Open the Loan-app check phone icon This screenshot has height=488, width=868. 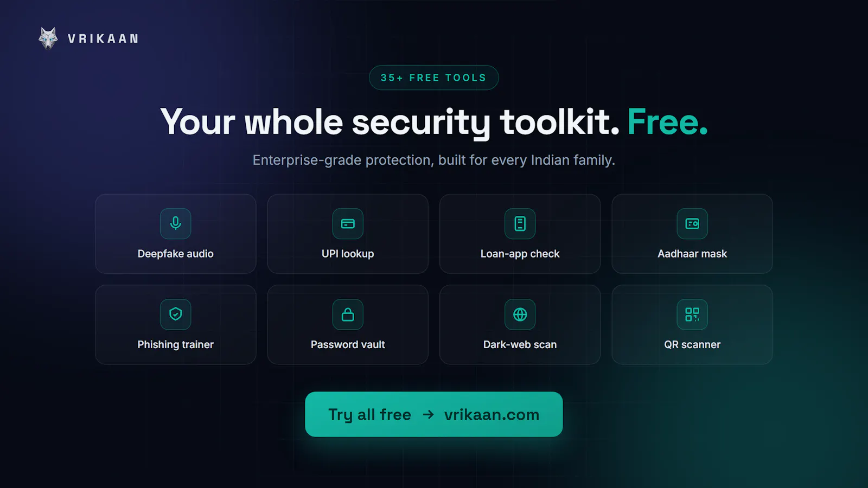point(520,223)
